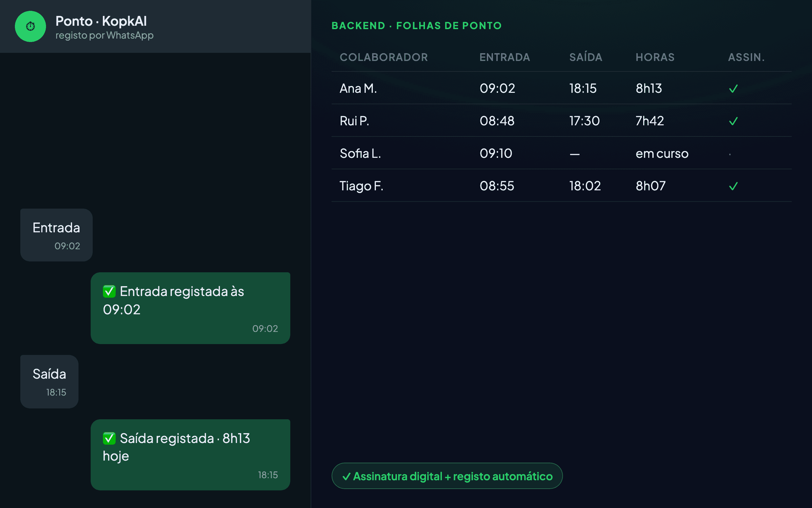Viewport: 812px width, 508px height.
Task: Click the green check emoji in 'Entrada registada' message
Action: [109, 291]
